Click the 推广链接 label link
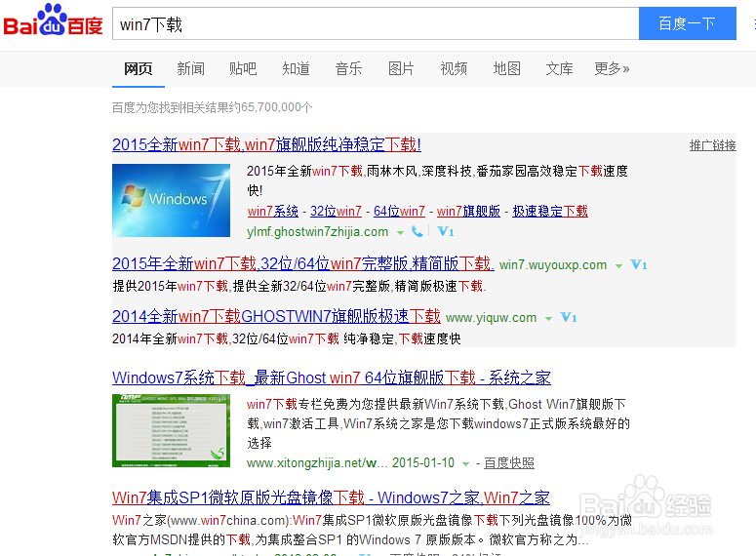756x556 pixels. click(713, 145)
